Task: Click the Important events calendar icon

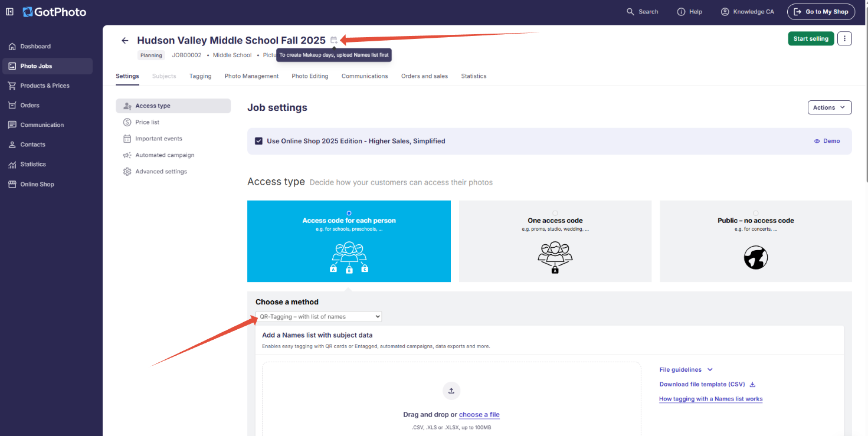Action: (127, 139)
